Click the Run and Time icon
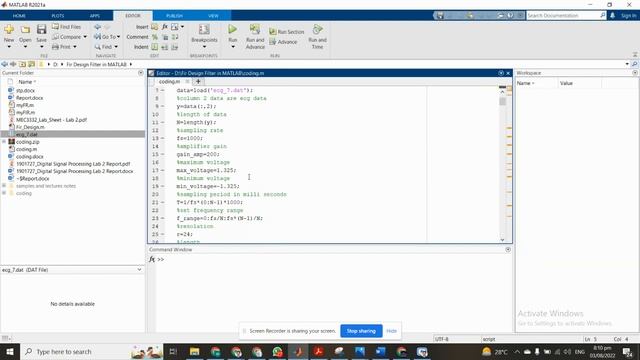 (x=317, y=29)
